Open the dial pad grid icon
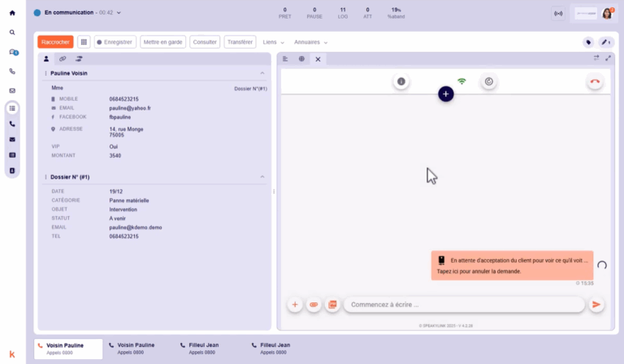Screen dimensions: 624x364 84,42
